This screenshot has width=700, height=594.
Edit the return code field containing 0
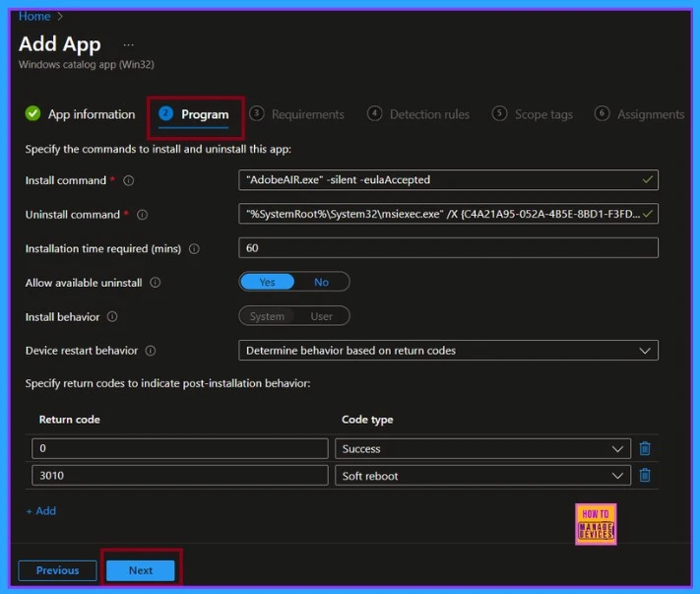click(x=180, y=448)
